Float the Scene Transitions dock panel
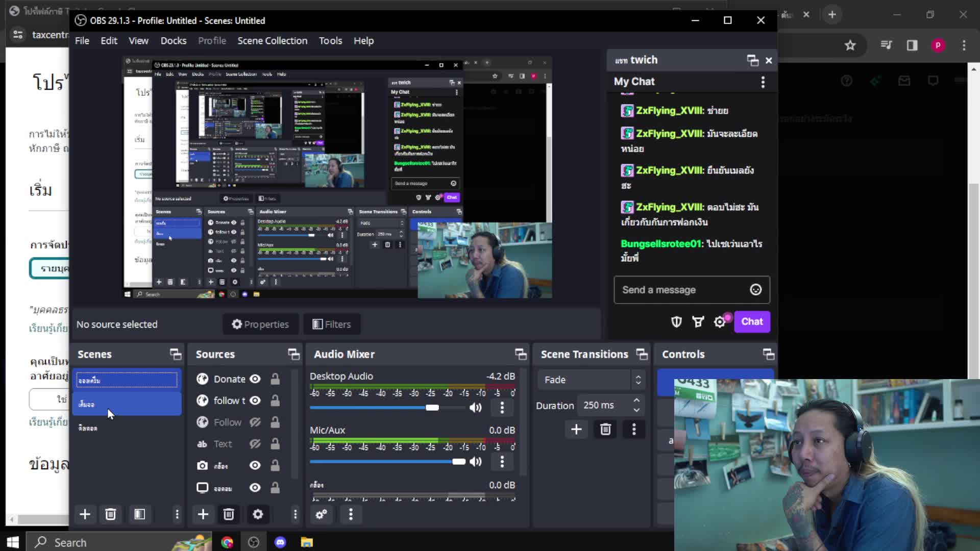Image resolution: width=980 pixels, height=551 pixels. point(642,354)
